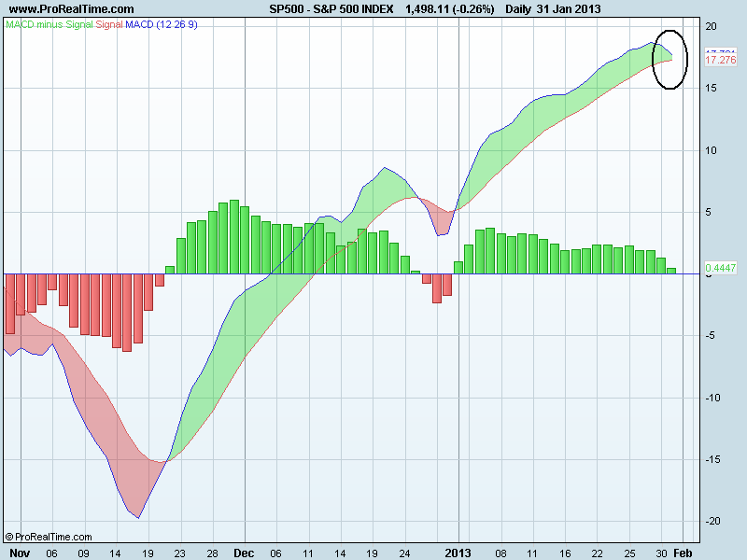
Task: Click the www.ProRealTime.com header text
Action: [72, 9]
